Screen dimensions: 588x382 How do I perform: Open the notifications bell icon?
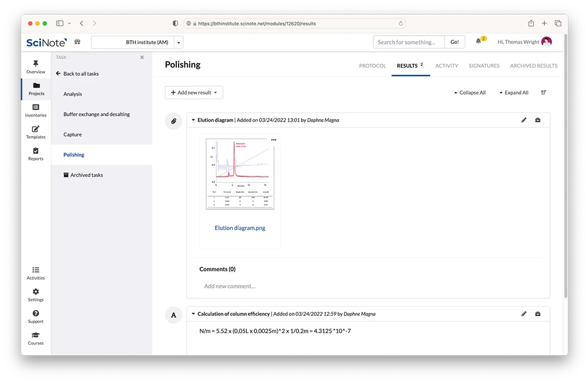click(478, 42)
